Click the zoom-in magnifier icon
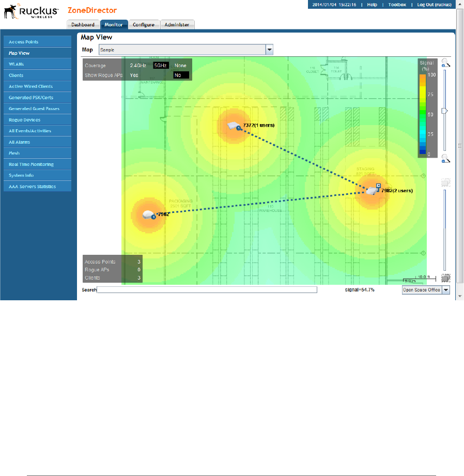Viewport: 464px width, 476px height. pos(445,63)
